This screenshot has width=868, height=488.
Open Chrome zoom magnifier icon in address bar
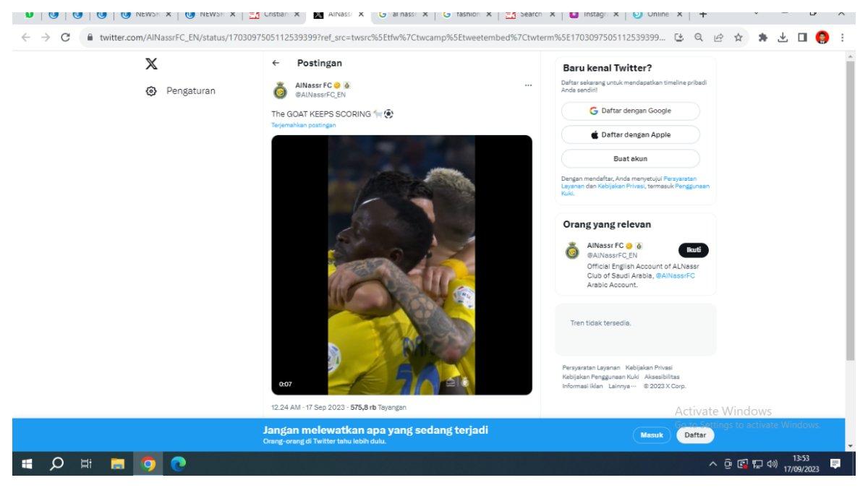[699, 38]
